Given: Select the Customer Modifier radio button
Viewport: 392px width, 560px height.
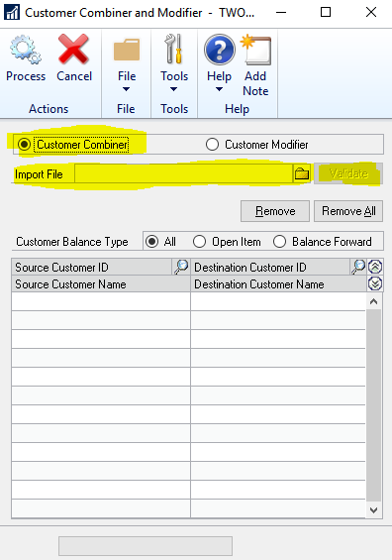Looking at the screenshot, I should coord(212,145).
